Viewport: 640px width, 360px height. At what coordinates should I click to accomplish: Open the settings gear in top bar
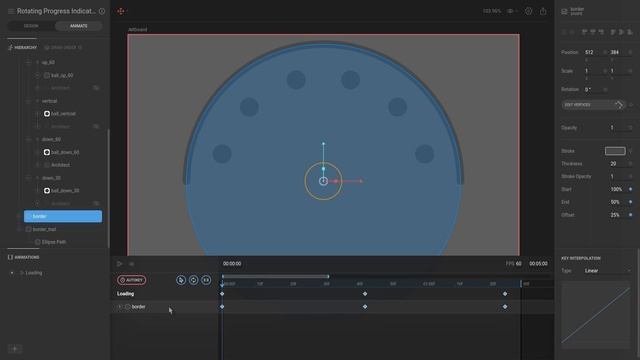pos(528,11)
